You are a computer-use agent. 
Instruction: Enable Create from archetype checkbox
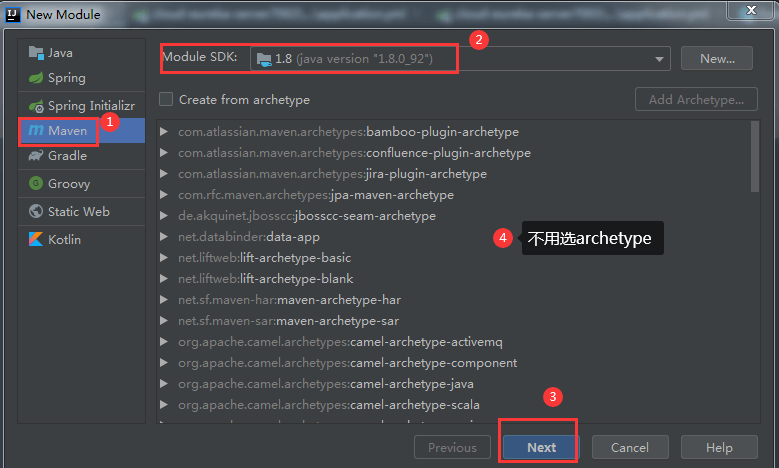click(x=166, y=99)
